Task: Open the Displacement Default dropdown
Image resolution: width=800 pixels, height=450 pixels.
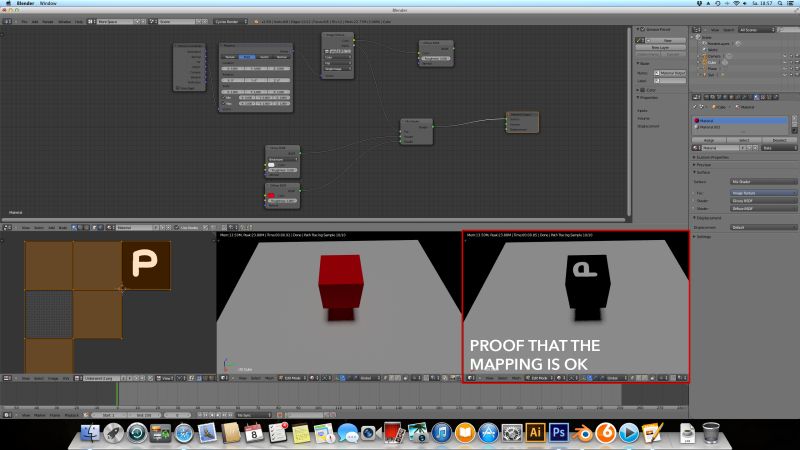Action: point(764,227)
